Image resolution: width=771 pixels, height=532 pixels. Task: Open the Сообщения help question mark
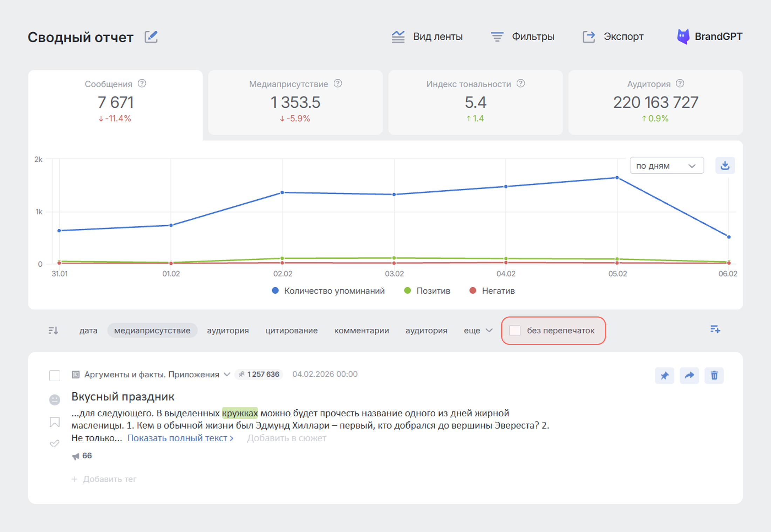[142, 83]
